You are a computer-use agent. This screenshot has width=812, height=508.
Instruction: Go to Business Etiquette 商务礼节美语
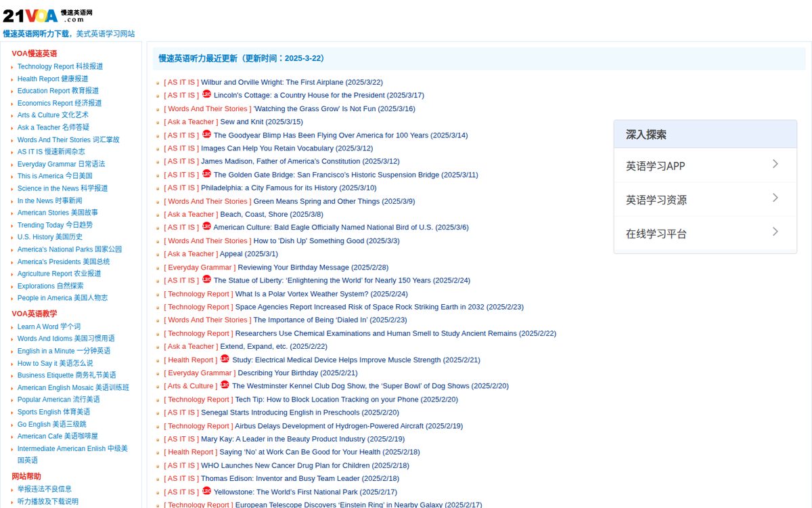(x=67, y=375)
